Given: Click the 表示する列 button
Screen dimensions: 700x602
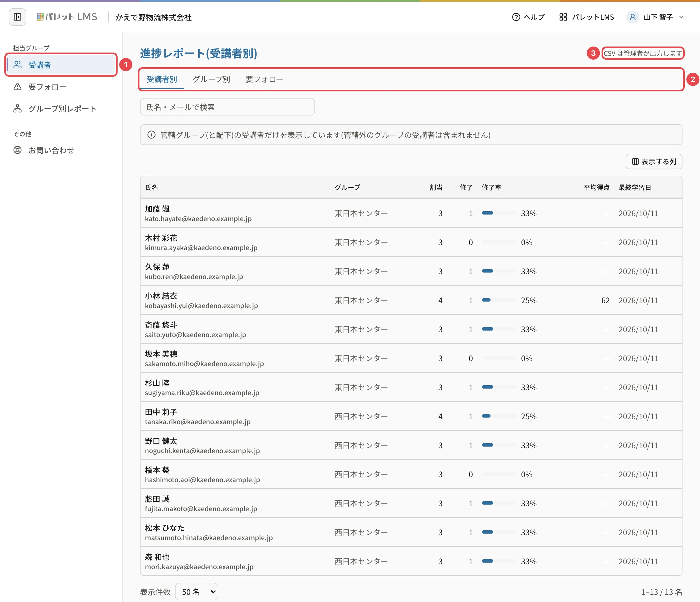Looking at the screenshot, I should pyautogui.click(x=654, y=161).
